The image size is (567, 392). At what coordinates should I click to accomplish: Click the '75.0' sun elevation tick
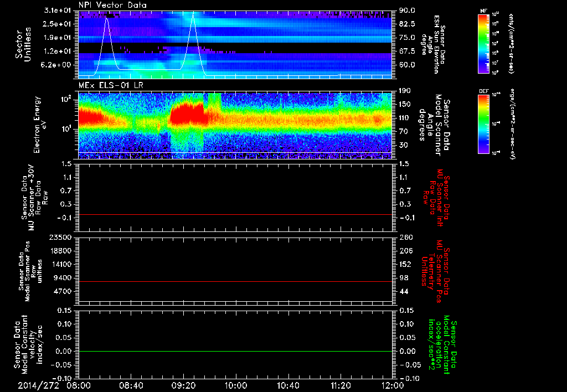(407, 38)
